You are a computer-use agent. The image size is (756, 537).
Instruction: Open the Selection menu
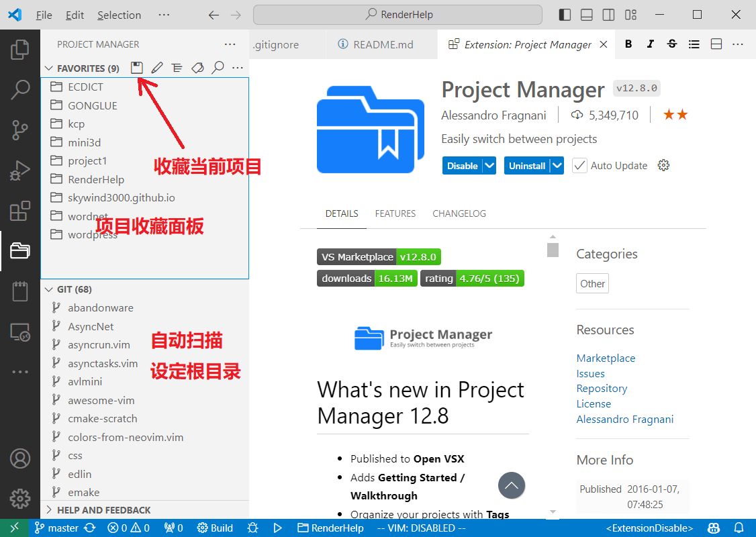[119, 15]
